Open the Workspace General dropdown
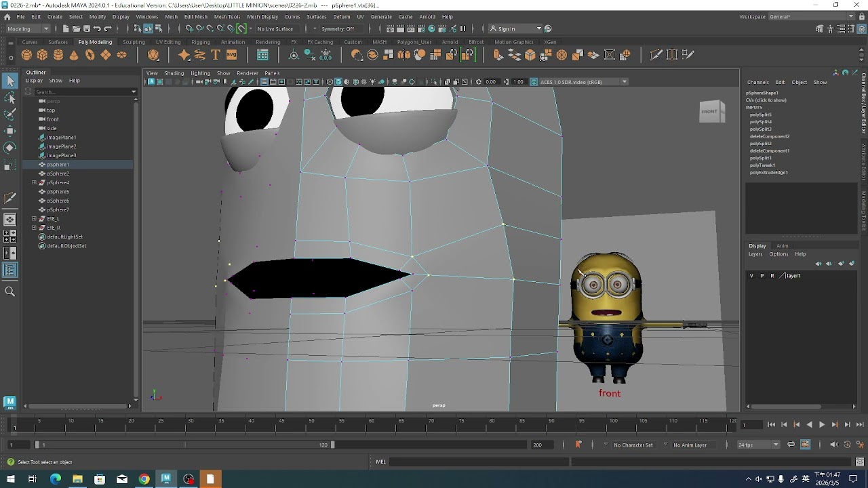 [x=811, y=16]
